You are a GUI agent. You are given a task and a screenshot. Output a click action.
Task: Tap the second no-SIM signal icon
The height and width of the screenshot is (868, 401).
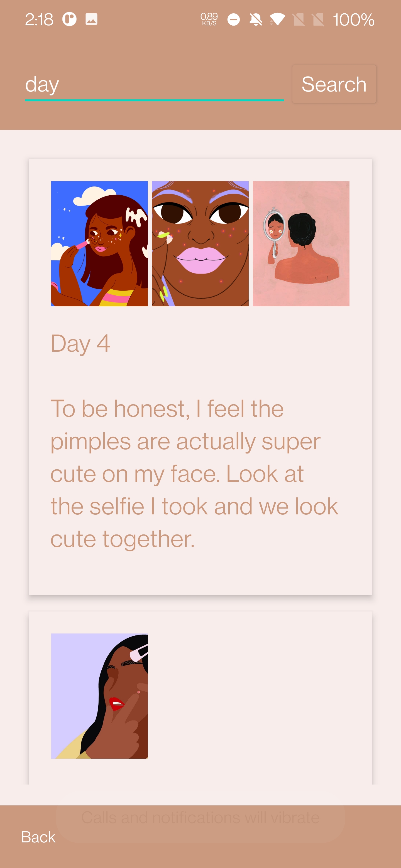point(318,19)
